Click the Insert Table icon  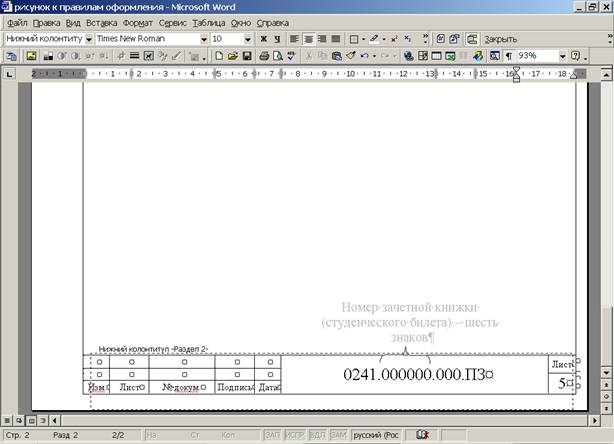click(x=436, y=56)
